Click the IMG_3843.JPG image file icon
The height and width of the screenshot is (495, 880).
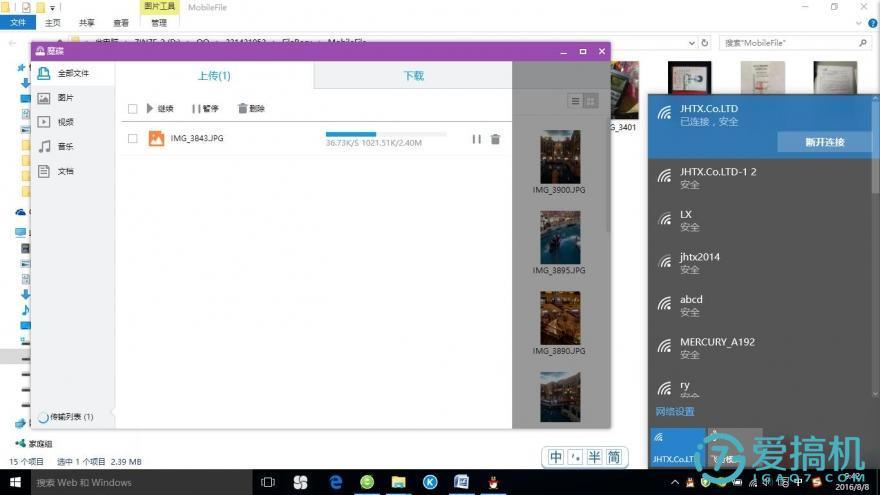(x=156, y=138)
